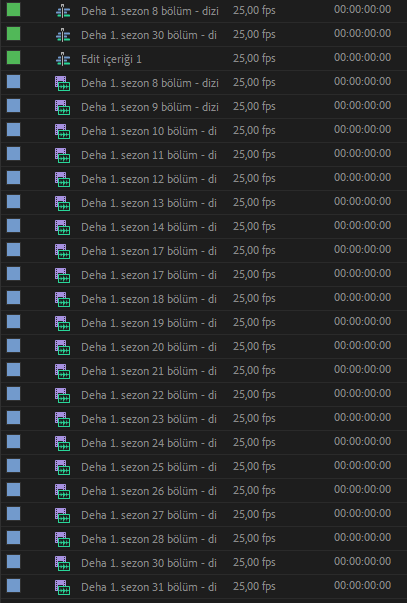Click the clip icon of Deha 1. sezon 25 bölüm

pyautogui.click(x=62, y=467)
